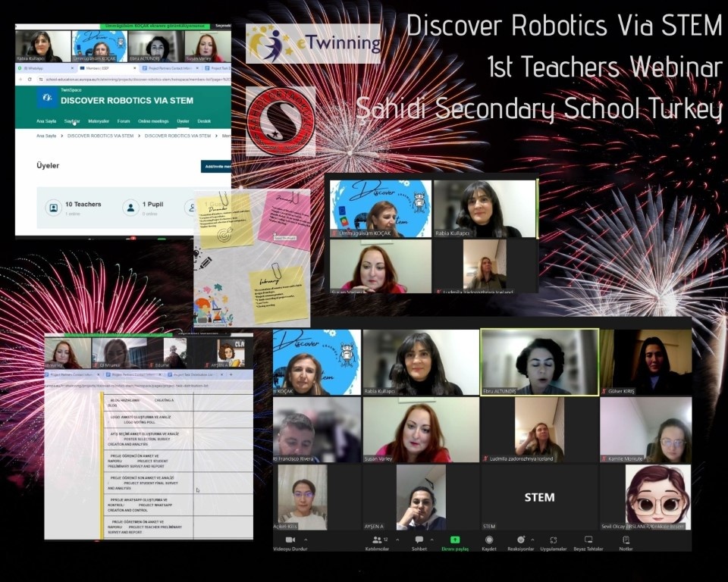728x582 pixels.
Task: Select the Forum menu item in TwinSpace
Action: (x=123, y=121)
